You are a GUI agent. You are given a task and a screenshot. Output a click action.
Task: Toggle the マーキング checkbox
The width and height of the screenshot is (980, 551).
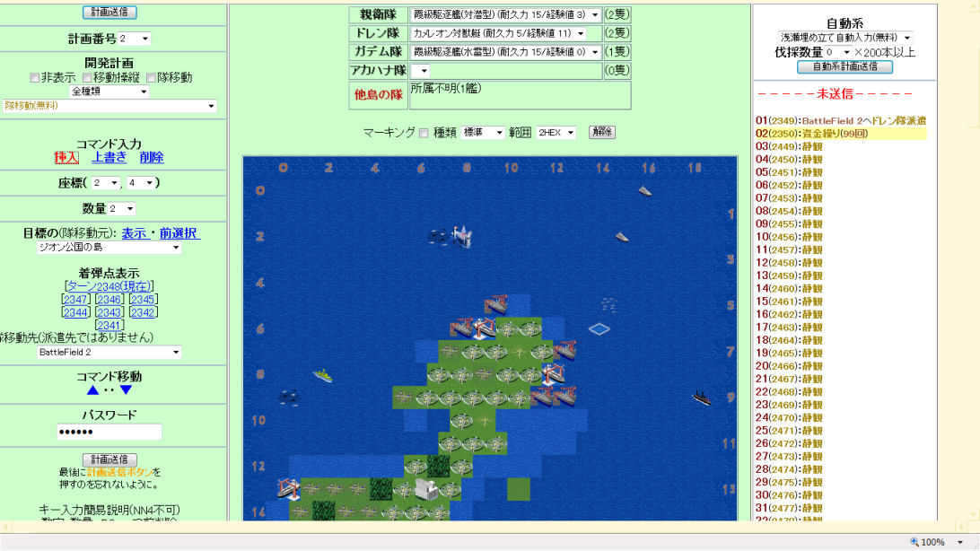tap(424, 133)
